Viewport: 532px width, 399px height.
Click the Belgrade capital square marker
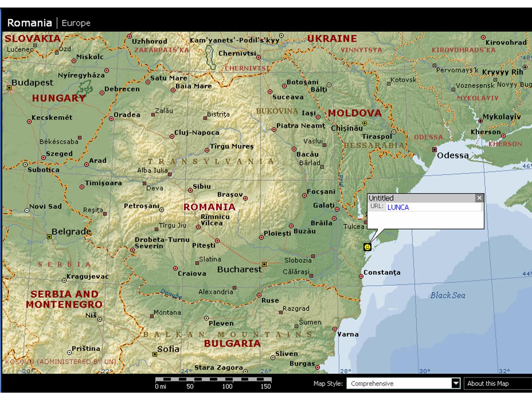point(49,237)
